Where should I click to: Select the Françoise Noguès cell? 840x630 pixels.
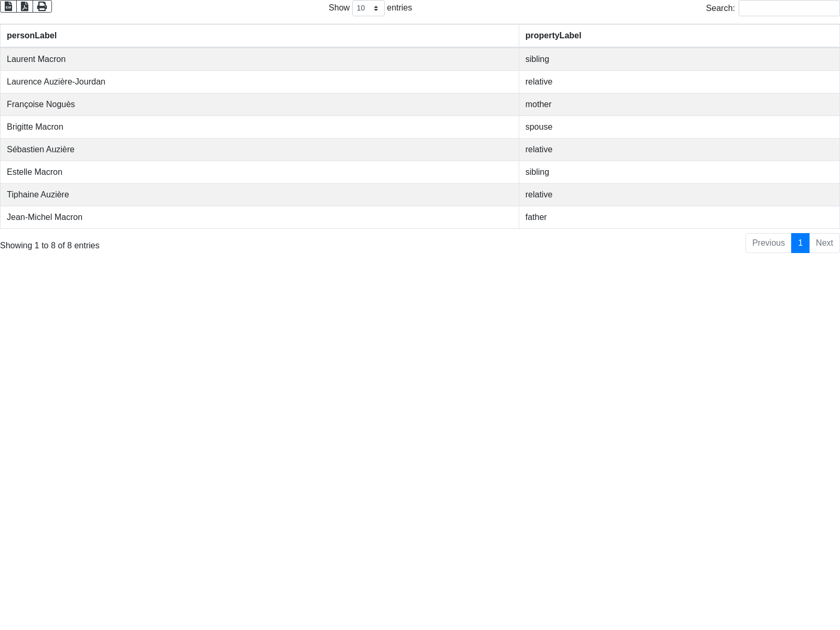click(259, 104)
